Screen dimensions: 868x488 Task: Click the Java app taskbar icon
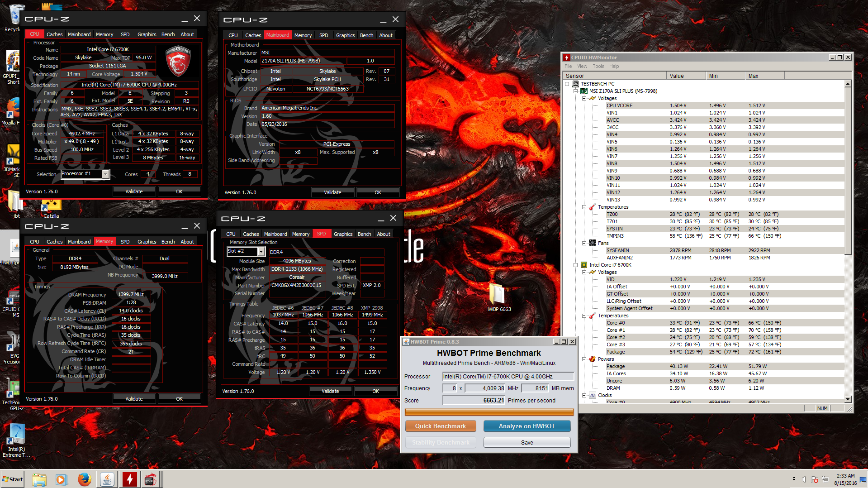point(107,479)
